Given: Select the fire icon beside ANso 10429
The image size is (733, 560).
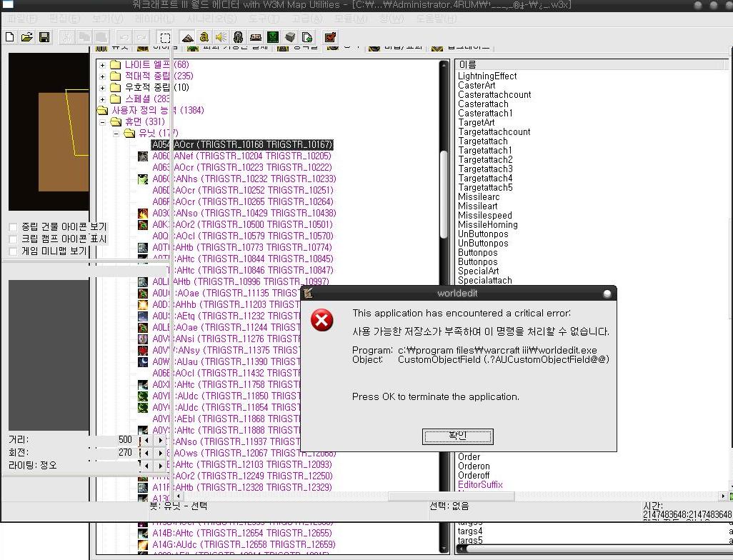Looking at the screenshot, I should click(143, 213).
